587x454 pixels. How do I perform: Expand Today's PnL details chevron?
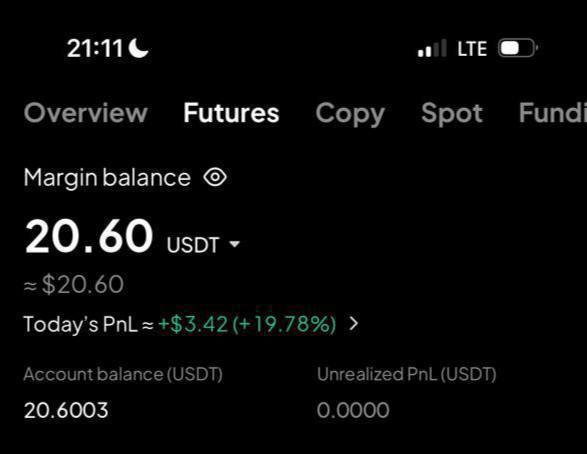pos(354,323)
